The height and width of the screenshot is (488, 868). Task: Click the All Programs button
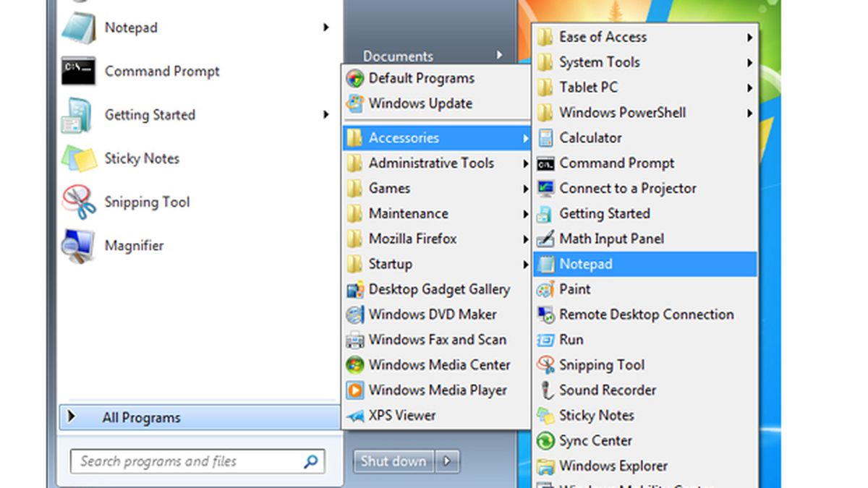pos(141,417)
